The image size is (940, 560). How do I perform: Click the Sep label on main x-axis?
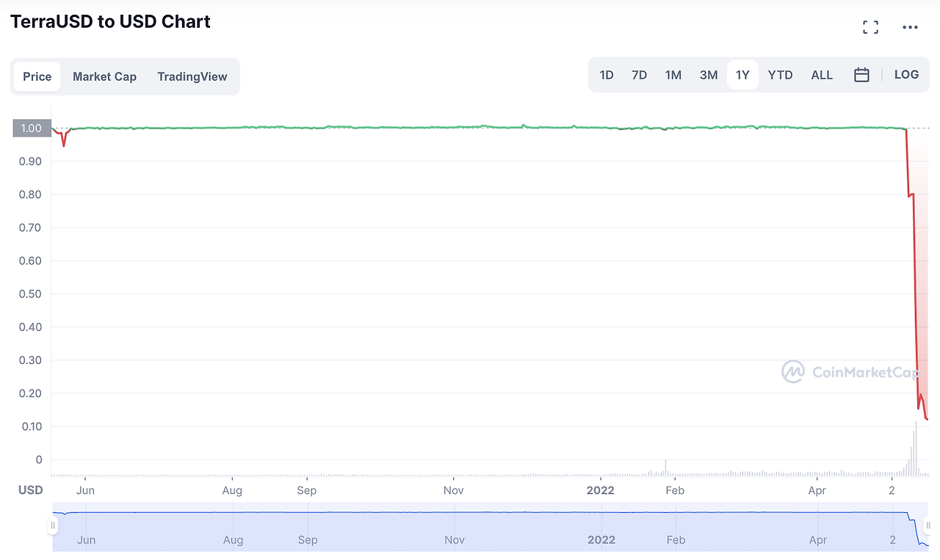tap(307, 490)
